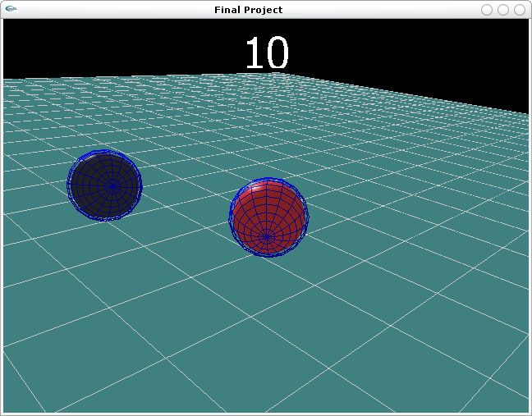Image resolution: width=532 pixels, height=416 pixels.
Task: Click the Final Project window title
Action: pyautogui.click(x=249, y=10)
